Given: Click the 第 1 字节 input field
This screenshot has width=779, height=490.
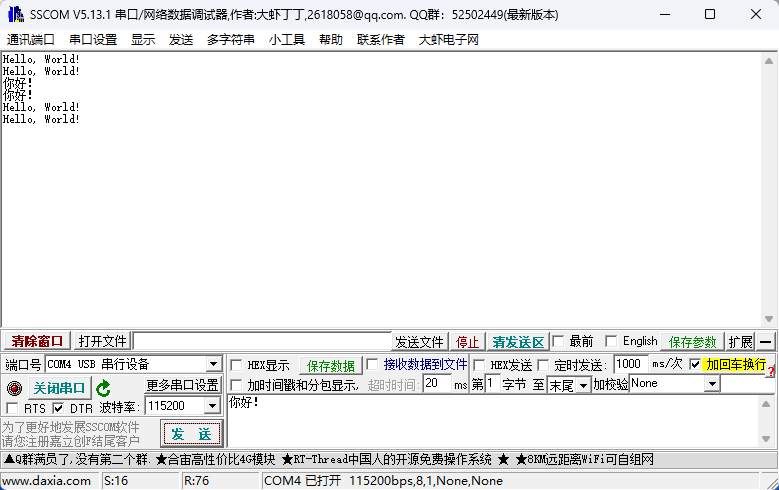Looking at the screenshot, I should [492, 384].
